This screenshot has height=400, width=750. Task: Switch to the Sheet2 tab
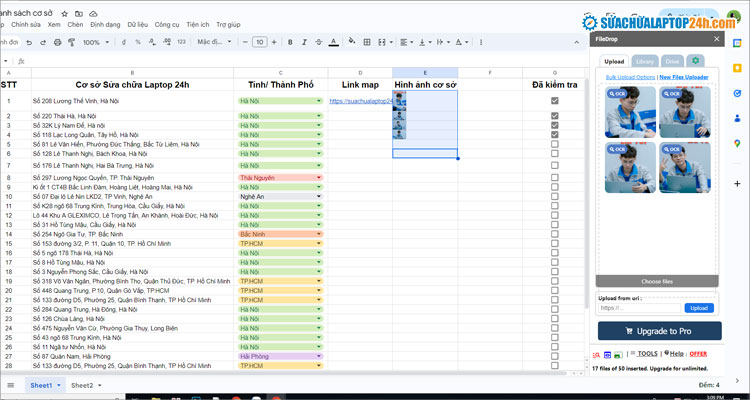(x=82, y=385)
